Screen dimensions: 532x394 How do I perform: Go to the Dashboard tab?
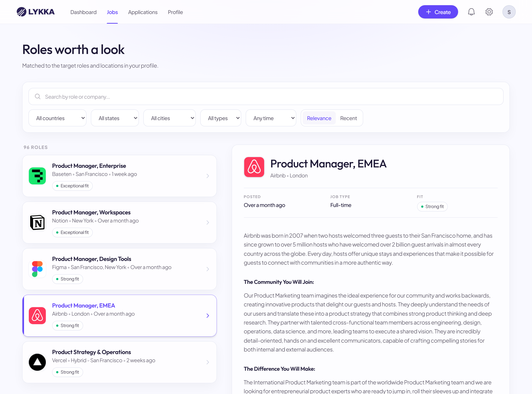tap(83, 12)
